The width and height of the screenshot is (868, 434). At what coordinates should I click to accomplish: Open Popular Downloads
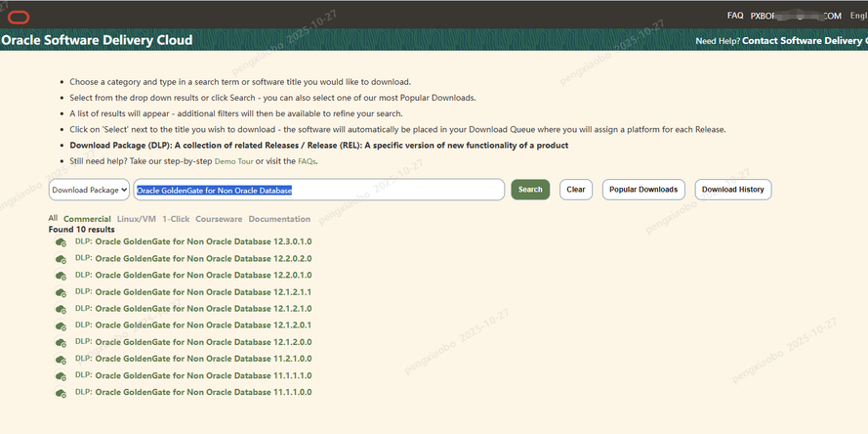tap(642, 190)
